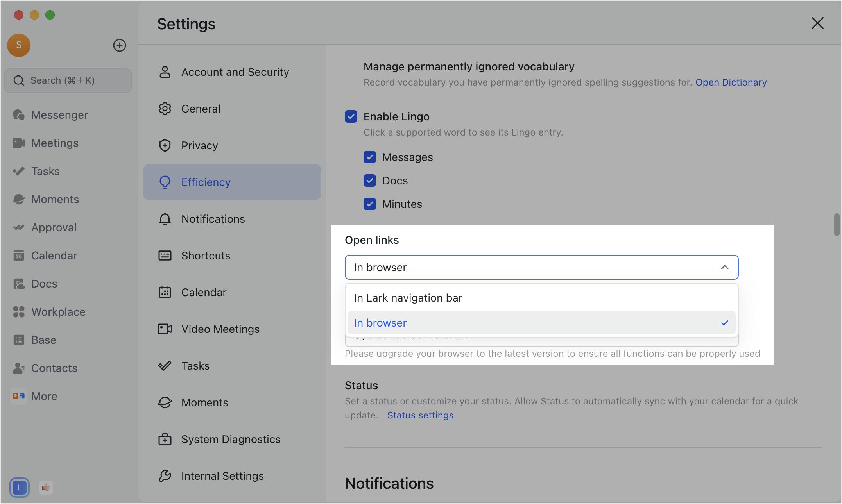Toggle the Messages checkbox
Screen dimensions: 842x504
click(369, 157)
